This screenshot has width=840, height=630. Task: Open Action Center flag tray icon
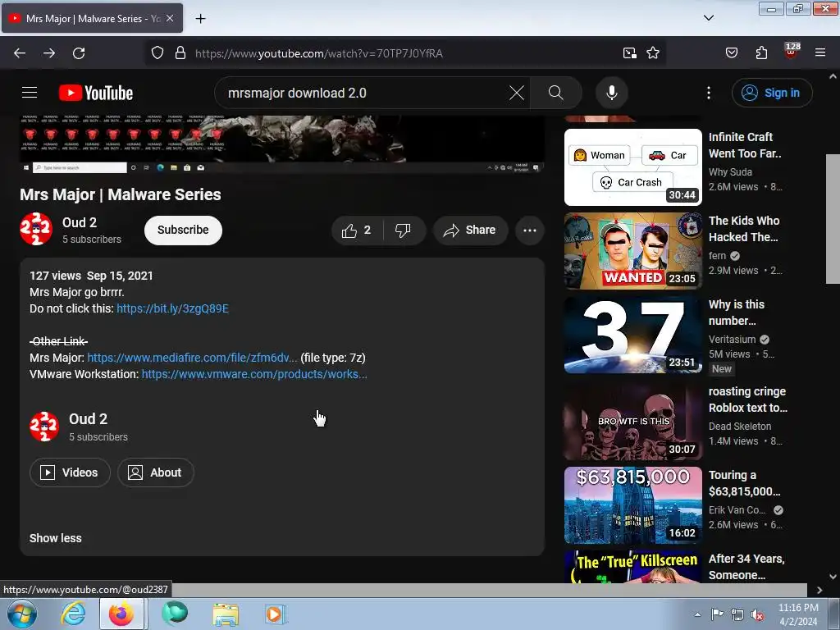pyautogui.click(x=717, y=614)
